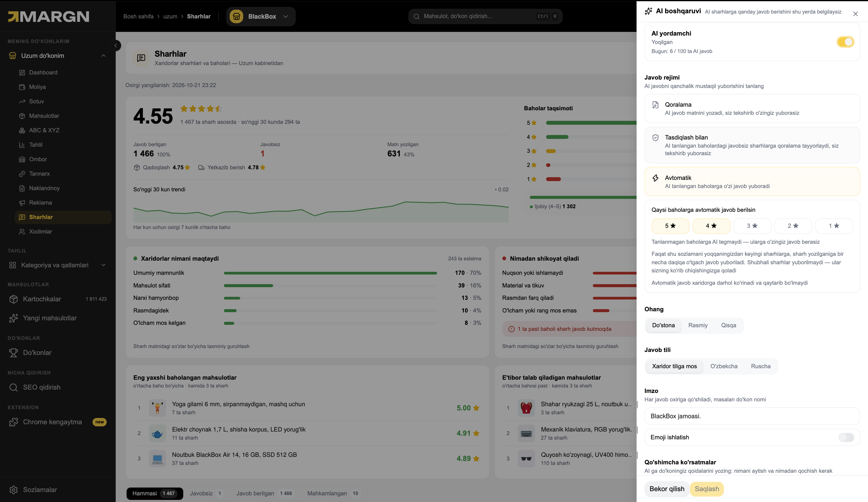Click product search field
The width and height of the screenshot is (868, 502).
[485, 17]
